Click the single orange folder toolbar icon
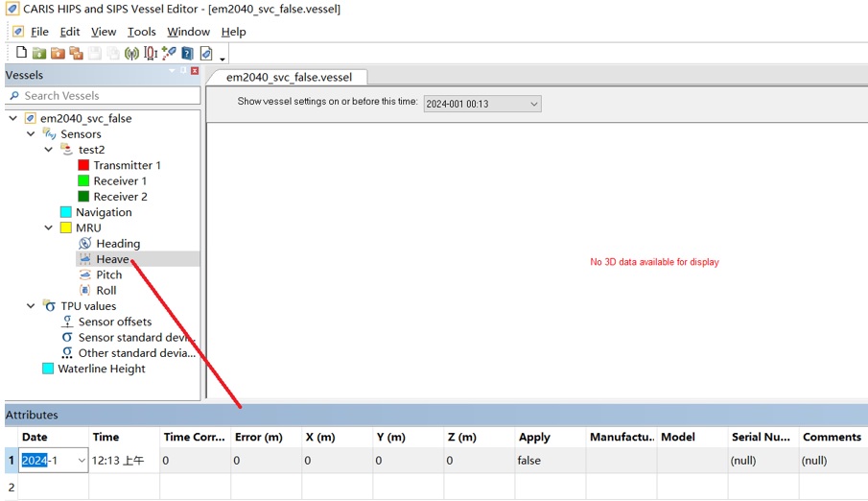868x501 pixels. pos(58,53)
